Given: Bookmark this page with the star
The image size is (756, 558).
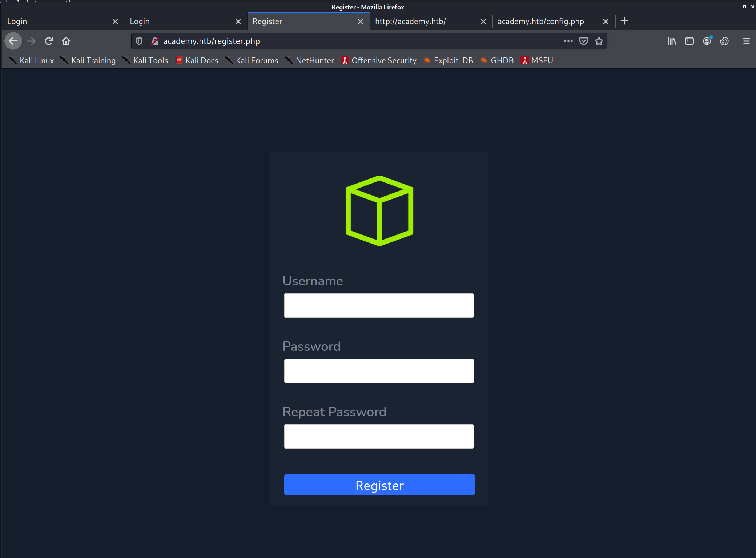Looking at the screenshot, I should point(599,41).
